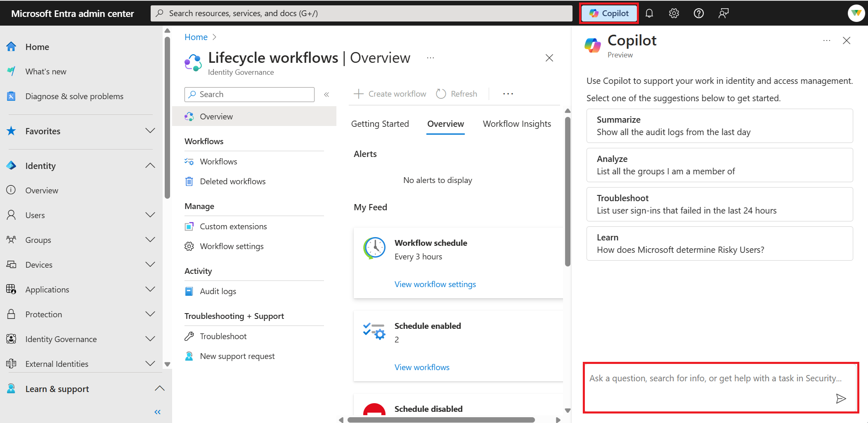Collapse the blade menu with double chevron
Viewport: 868px width, 423px height.
pos(326,95)
